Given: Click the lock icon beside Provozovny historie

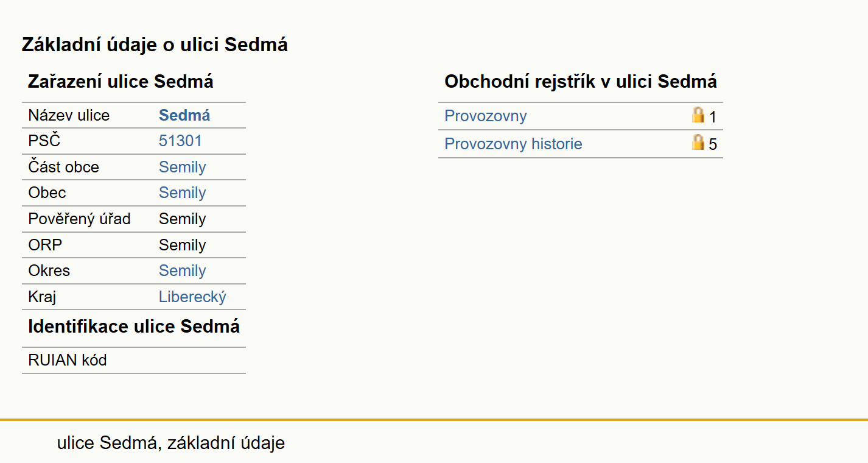Looking at the screenshot, I should point(698,143).
